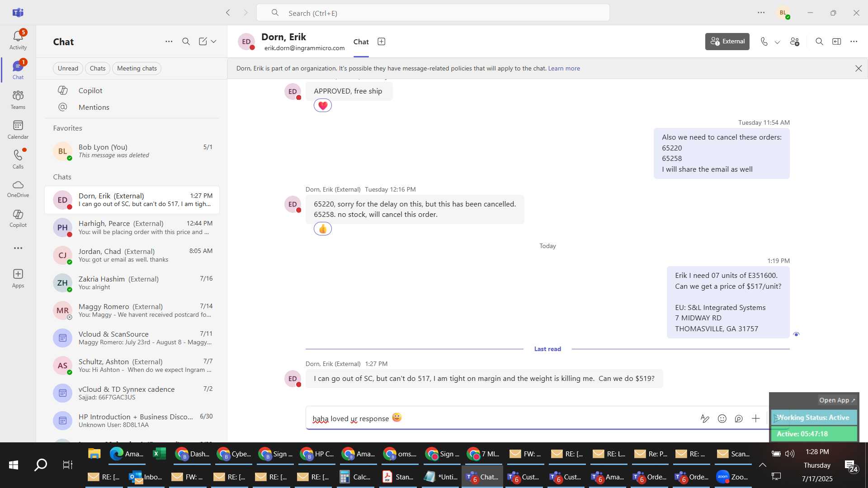Open Bob Lyon (You) chat
Viewport: 868px width, 488px height.
132,151
